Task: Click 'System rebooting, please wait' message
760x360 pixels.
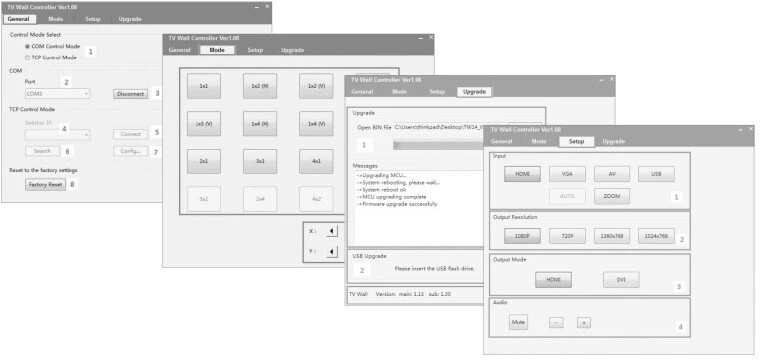Action: (x=398, y=182)
